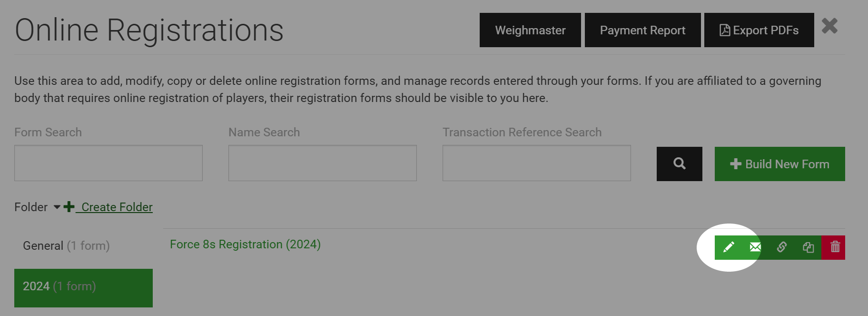Delete the Force 8s Registration form
The width and height of the screenshot is (868, 316).
pos(835,247)
